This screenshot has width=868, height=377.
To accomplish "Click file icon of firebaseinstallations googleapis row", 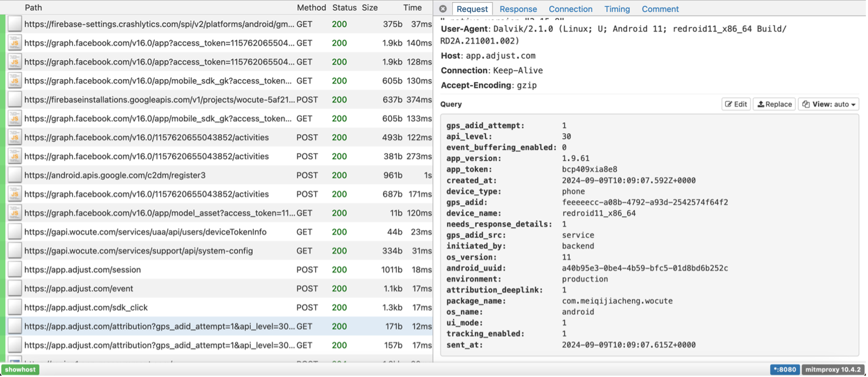I will coord(15,100).
